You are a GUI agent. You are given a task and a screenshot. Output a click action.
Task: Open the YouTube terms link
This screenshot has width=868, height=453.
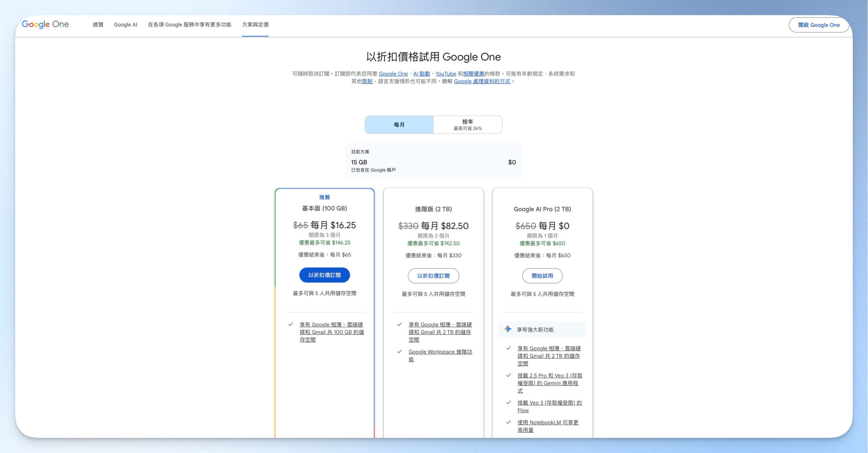[446, 74]
